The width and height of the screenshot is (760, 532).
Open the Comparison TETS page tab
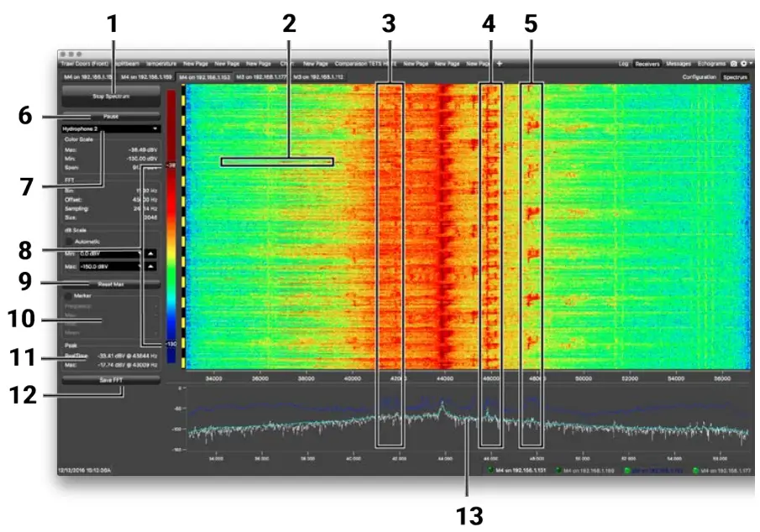click(365, 64)
